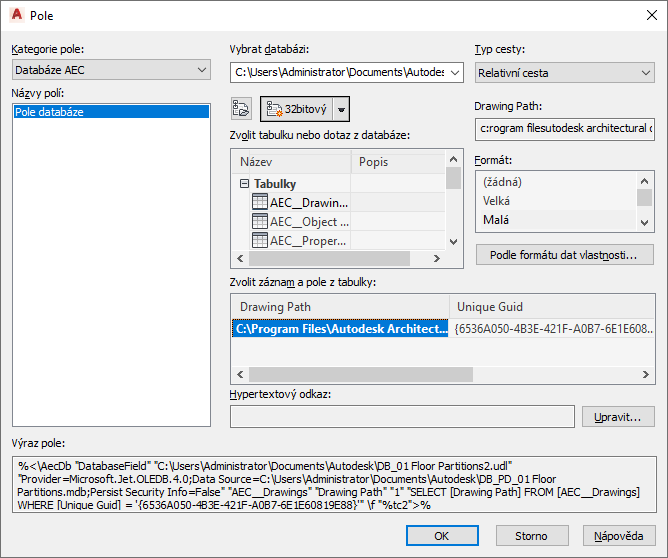Click the Popis column header
This screenshot has width=668, height=558.
pos(398,162)
